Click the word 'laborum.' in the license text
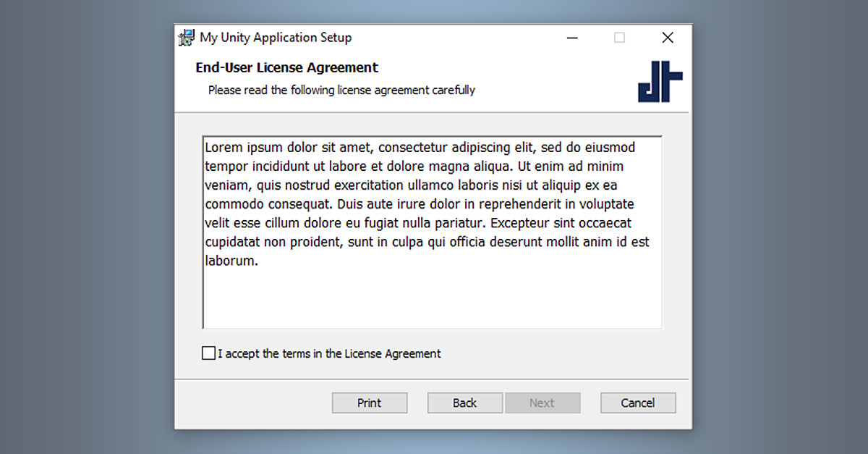Screen dimensions: 868x454 (231, 261)
